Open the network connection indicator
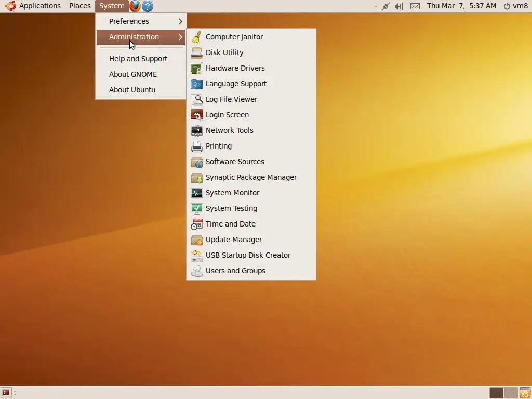The width and height of the screenshot is (532, 399). (x=385, y=6)
